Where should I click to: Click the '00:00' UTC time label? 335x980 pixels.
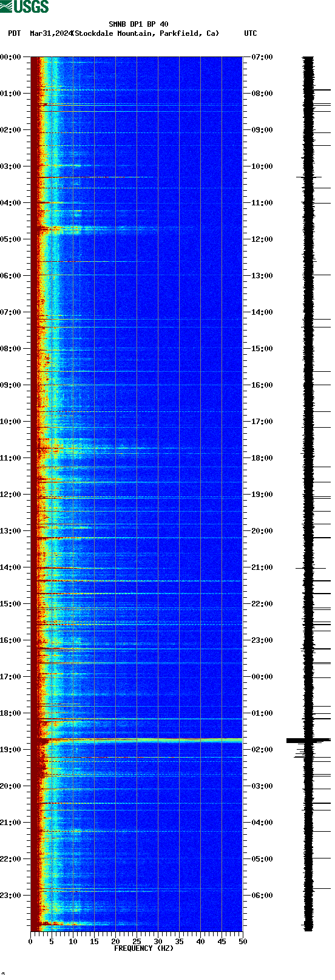pos(262,677)
